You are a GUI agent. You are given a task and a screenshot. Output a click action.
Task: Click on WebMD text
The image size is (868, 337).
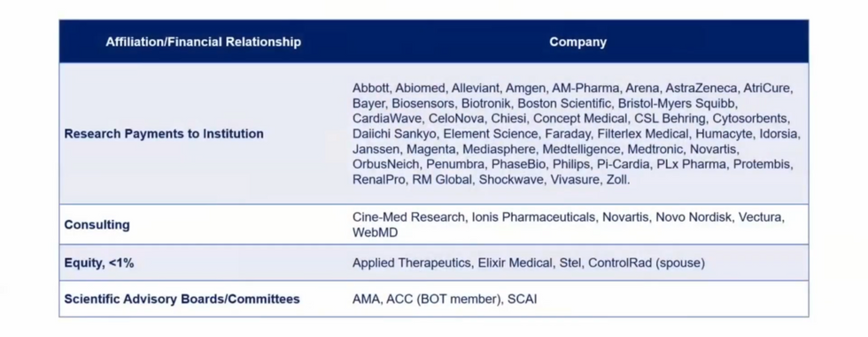click(x=375, y=232)
